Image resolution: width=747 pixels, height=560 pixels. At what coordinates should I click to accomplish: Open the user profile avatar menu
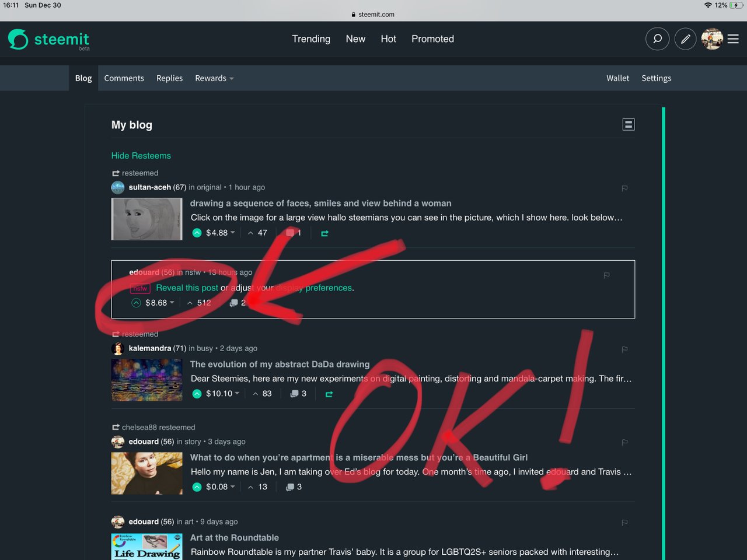click(x=712, y=39)
